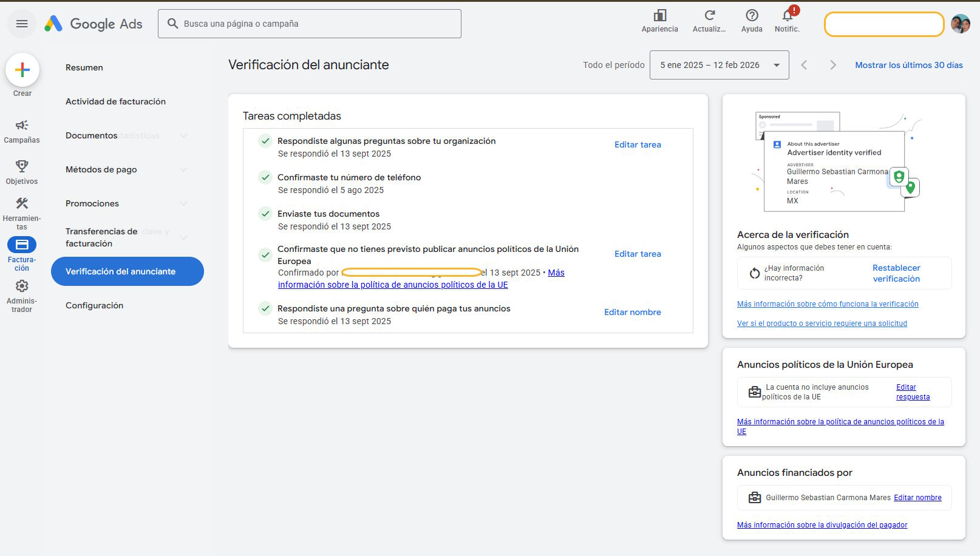Open the main hamburger menu
This screenshot has height=556, width=980.
[22, 24]
